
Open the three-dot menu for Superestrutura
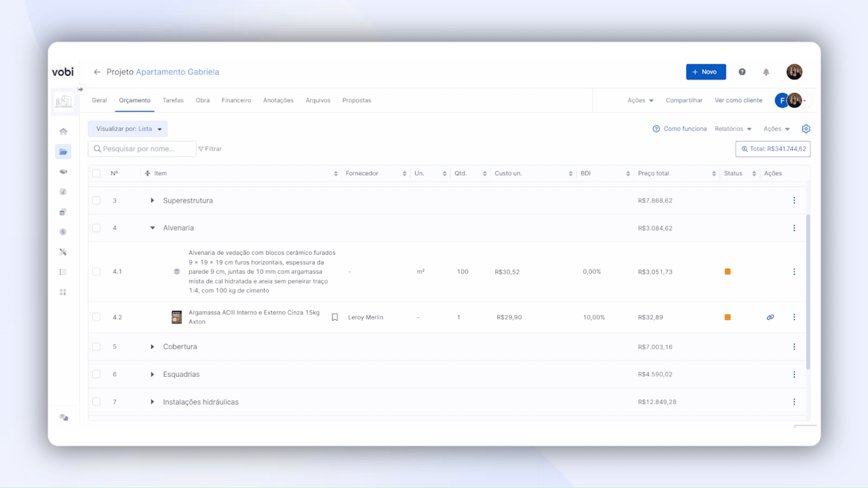click(x=794, y=201)
